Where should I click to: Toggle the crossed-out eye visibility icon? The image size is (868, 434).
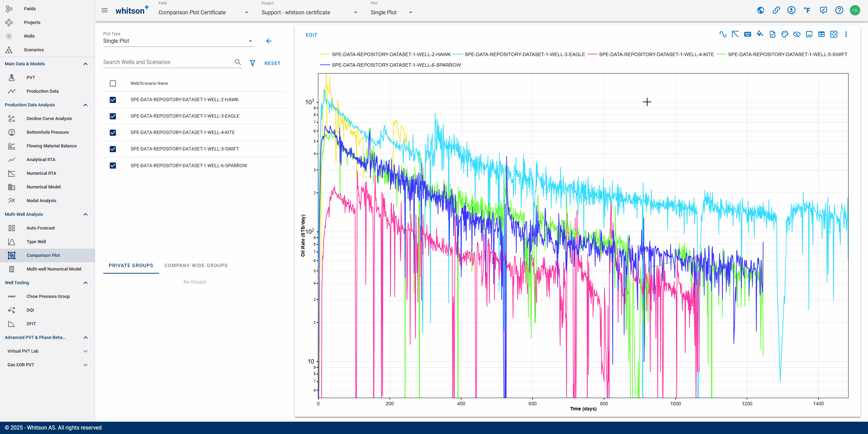[797, 34]
